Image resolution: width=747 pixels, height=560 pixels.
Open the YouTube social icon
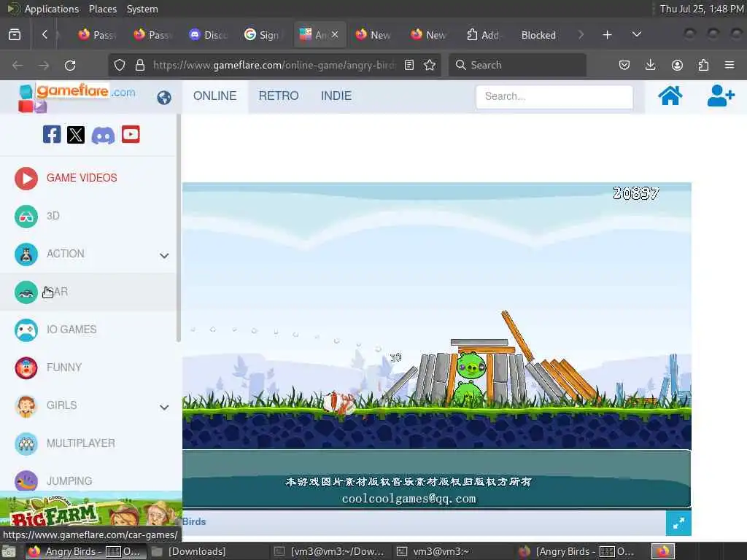point(131,135)
